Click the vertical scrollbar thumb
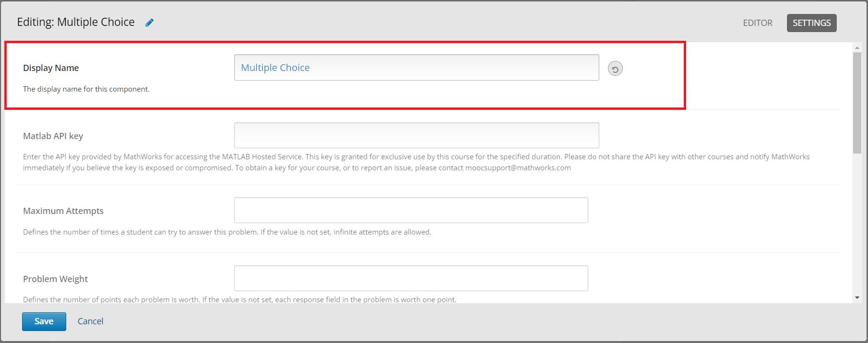This screenshot has height=343, width=868. pos(857,103)
